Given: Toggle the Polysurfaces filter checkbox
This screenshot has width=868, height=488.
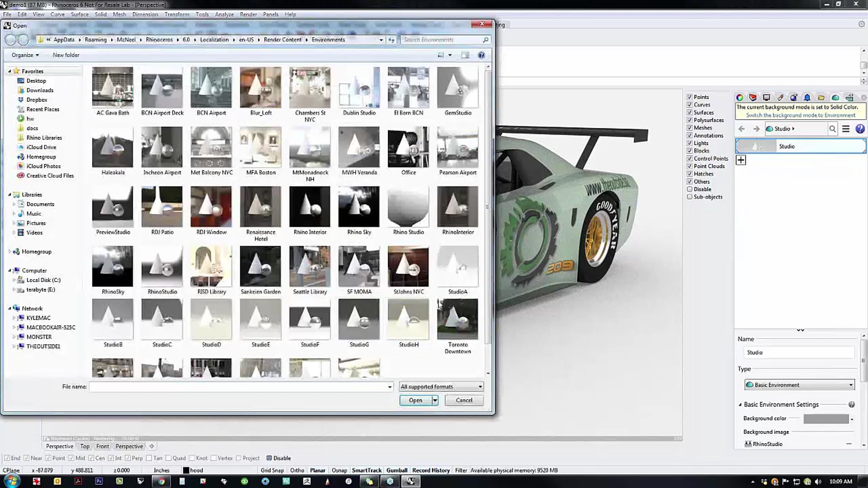Looking at the screenshot, I should click(x=689, y=120).
